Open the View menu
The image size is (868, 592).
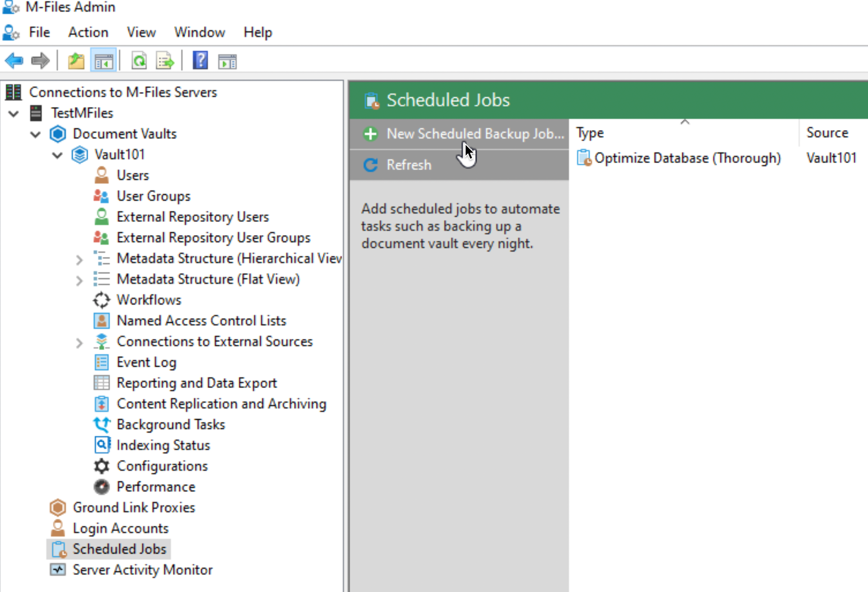pyautogui.click(x=141, y=32)
